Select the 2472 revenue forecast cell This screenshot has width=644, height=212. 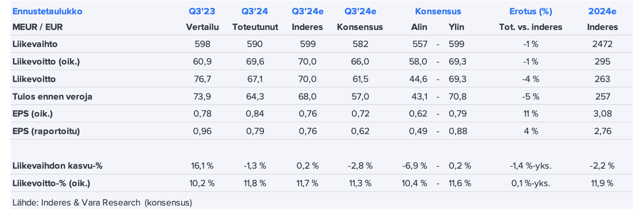[602, 44]
